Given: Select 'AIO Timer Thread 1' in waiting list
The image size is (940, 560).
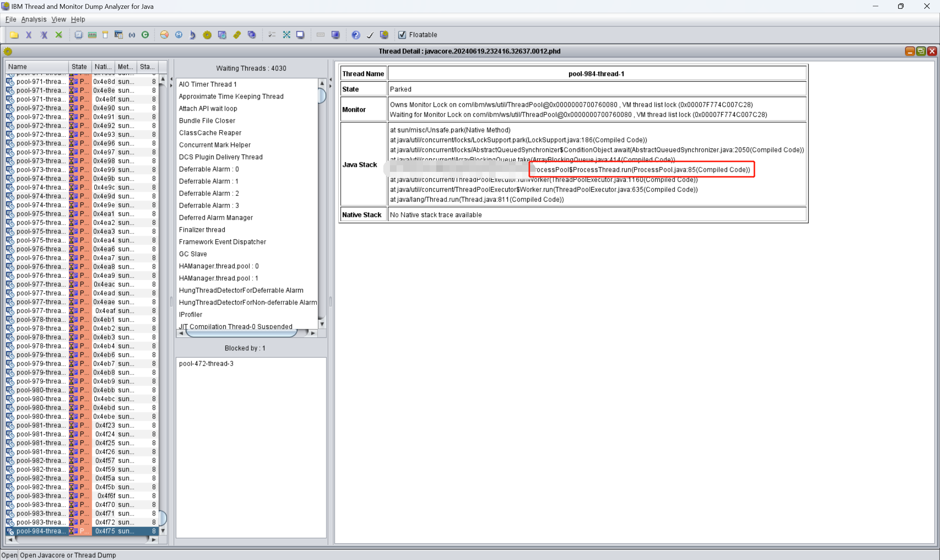Looking at the screenshot, I should pyautogui.click(x=247, y=84).
